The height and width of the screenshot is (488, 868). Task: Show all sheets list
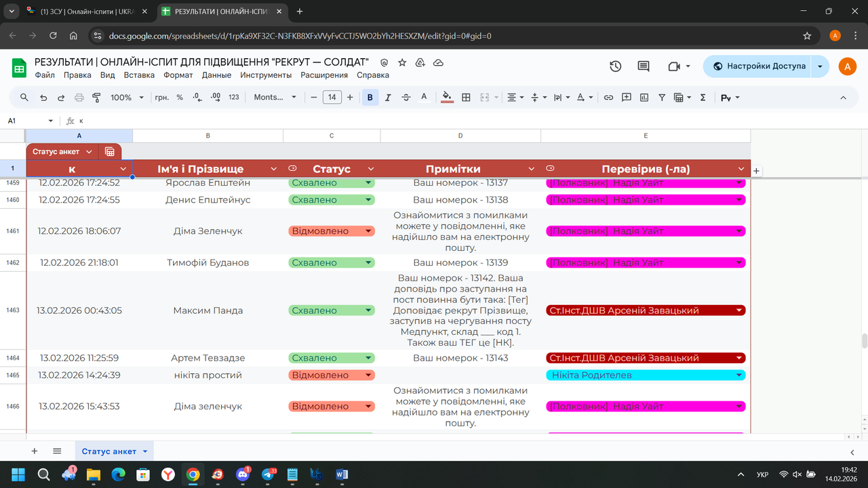click(x=57, y=451)
